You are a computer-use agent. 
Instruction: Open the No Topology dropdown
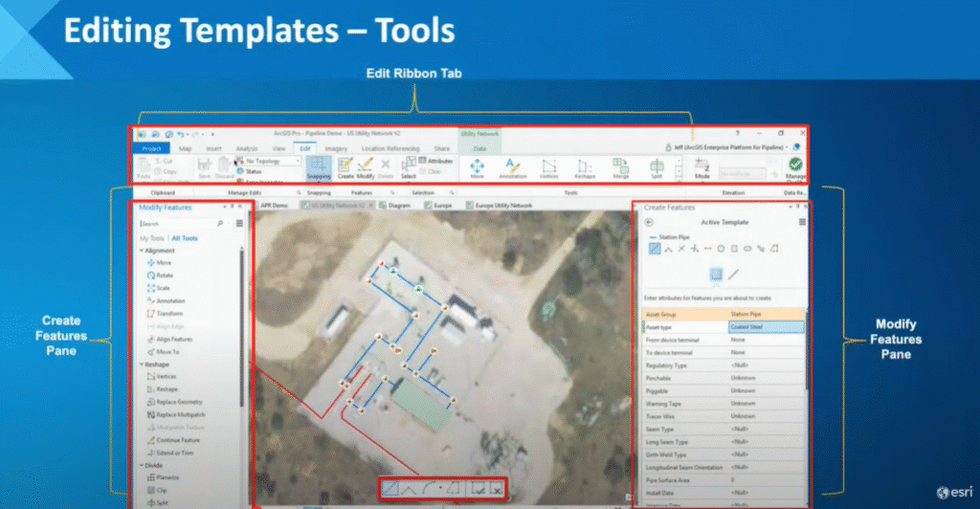tap(268, 161)
